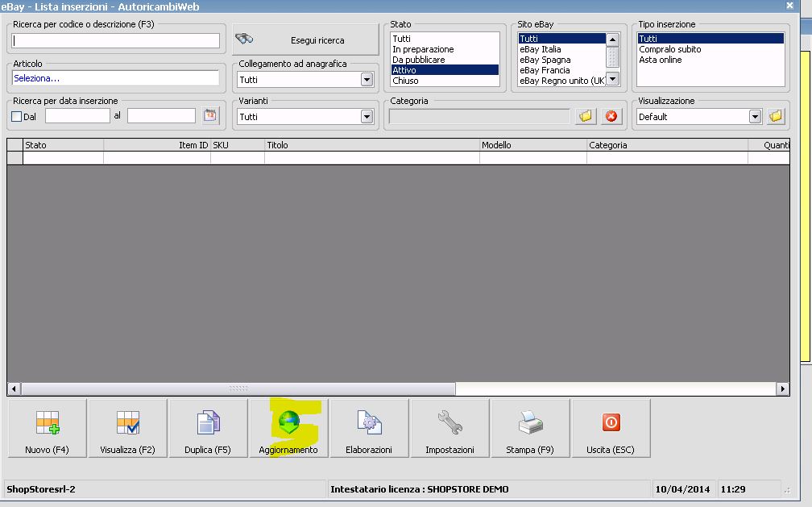
Task: Close the eBay Lista inserzioni window
Action: pos(789,5)
